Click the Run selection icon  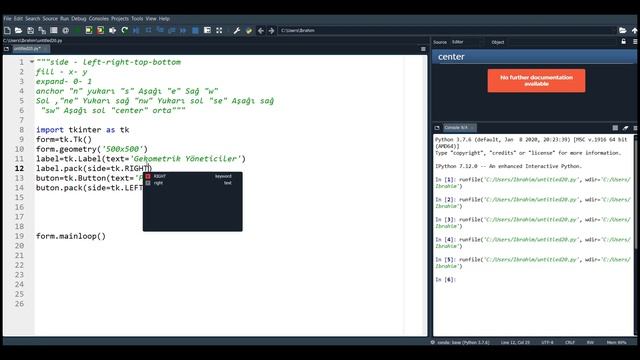click(x=112, y=31)
